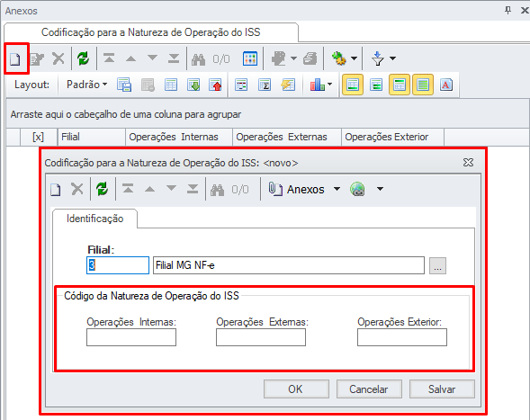Go to first record in dialog toolbar
Viewport: 530px width, 420px height.
click(x=128, y=189)
